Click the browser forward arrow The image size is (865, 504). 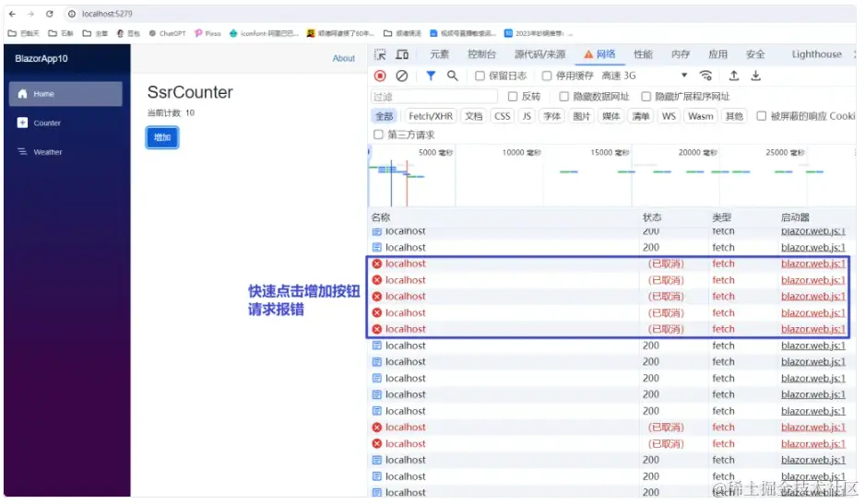(31, 14)
